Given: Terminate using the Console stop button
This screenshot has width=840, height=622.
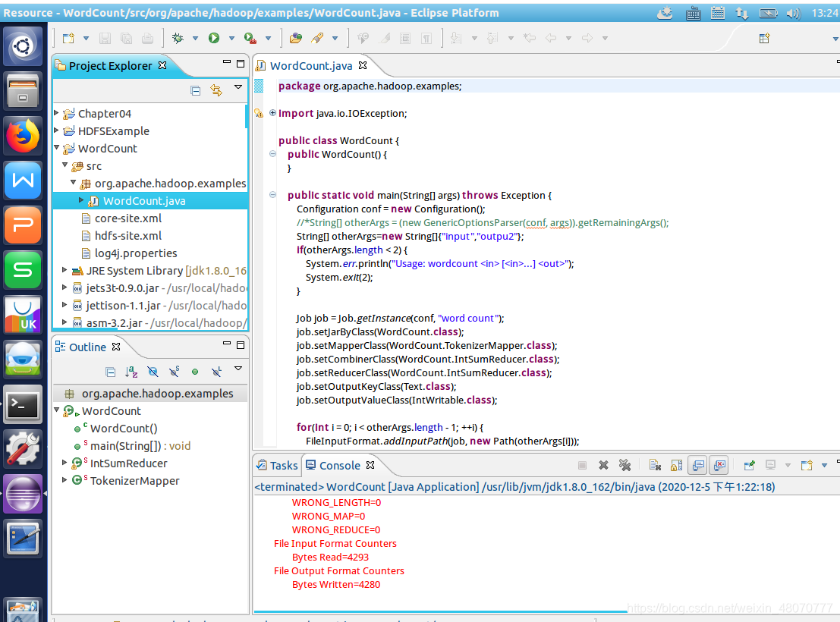Looking at the screenshot, I should [x=582, y=465].
